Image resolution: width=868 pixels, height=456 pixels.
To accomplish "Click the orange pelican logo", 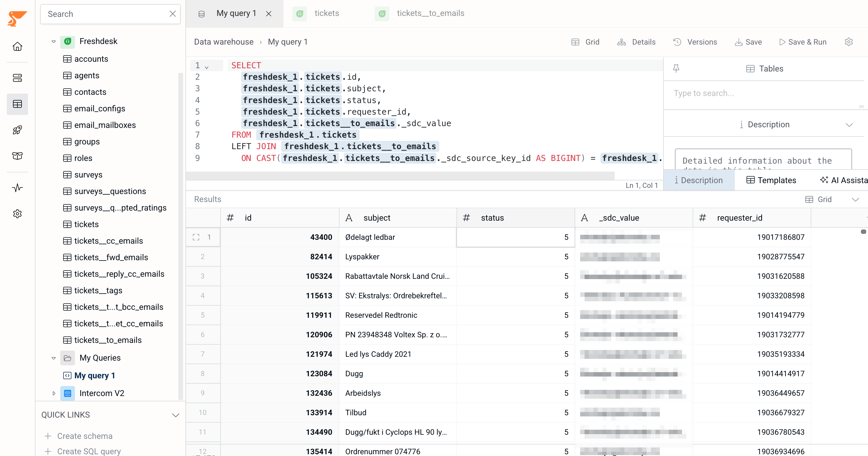I will [17, 18].
